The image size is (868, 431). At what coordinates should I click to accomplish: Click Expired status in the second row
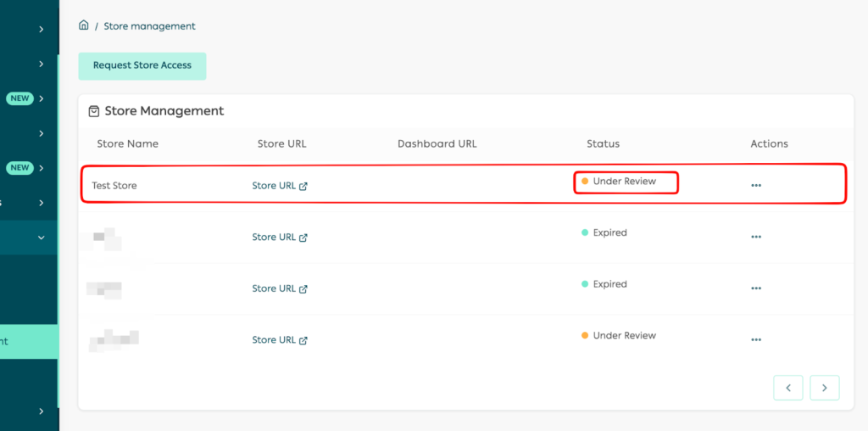[604, 232]
